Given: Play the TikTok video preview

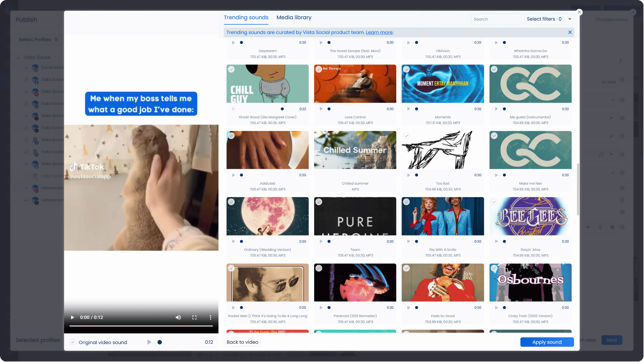Looking at the screenshot, I should click(x=72, y=317).
